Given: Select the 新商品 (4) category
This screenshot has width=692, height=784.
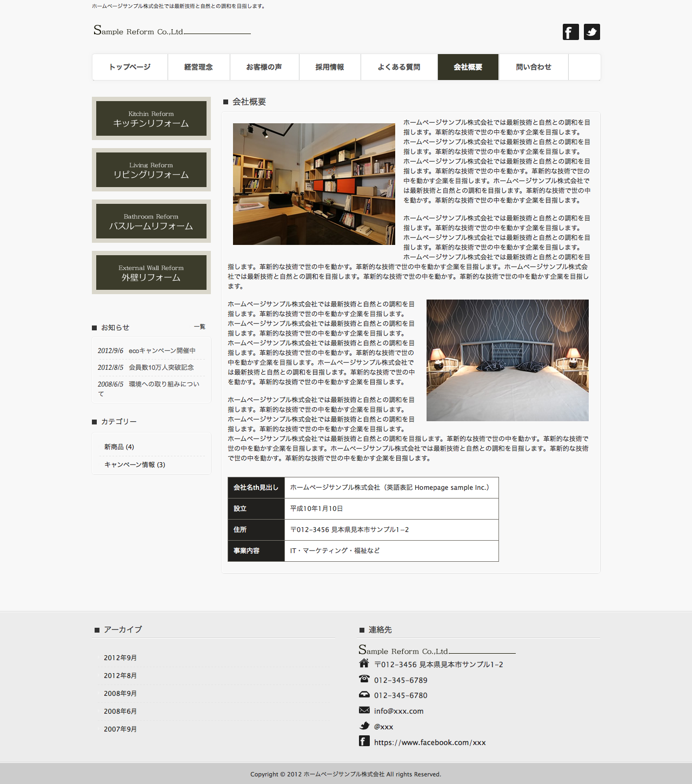Looking at the screenshot, I should (x=119, y=447).
